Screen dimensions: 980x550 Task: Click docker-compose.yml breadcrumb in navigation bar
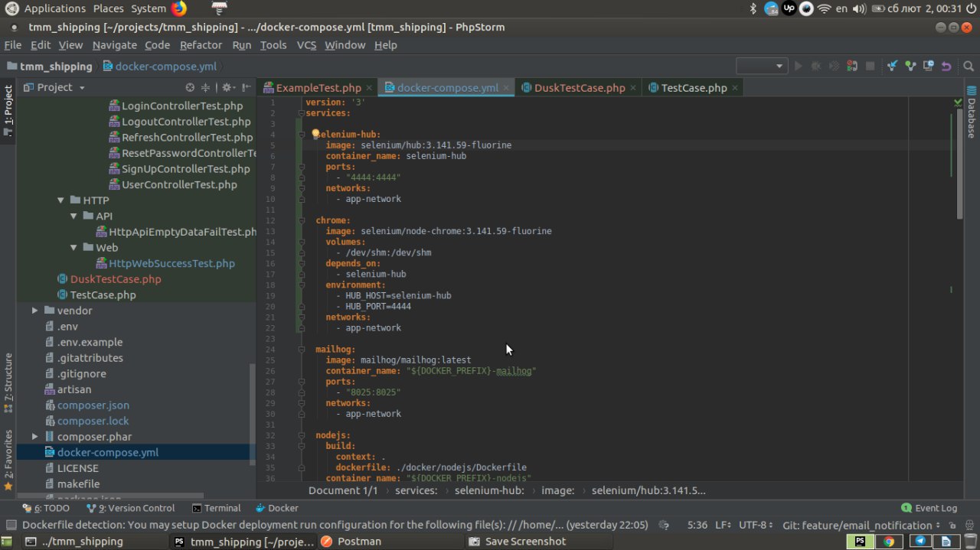(x=159, y=67)
